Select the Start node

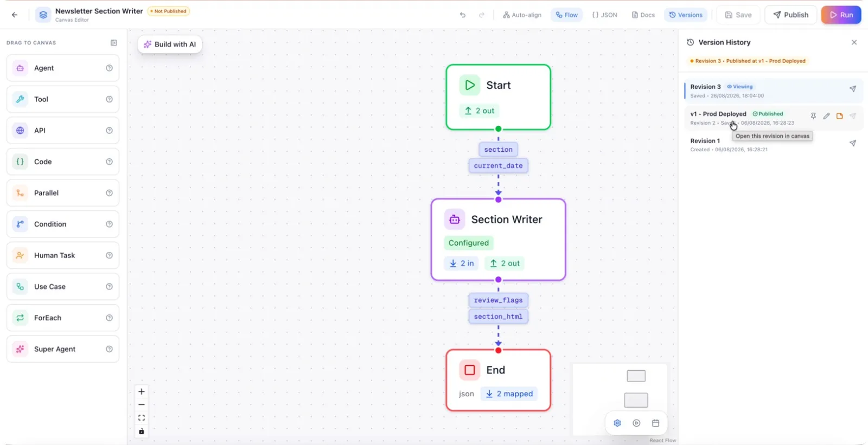498,97
